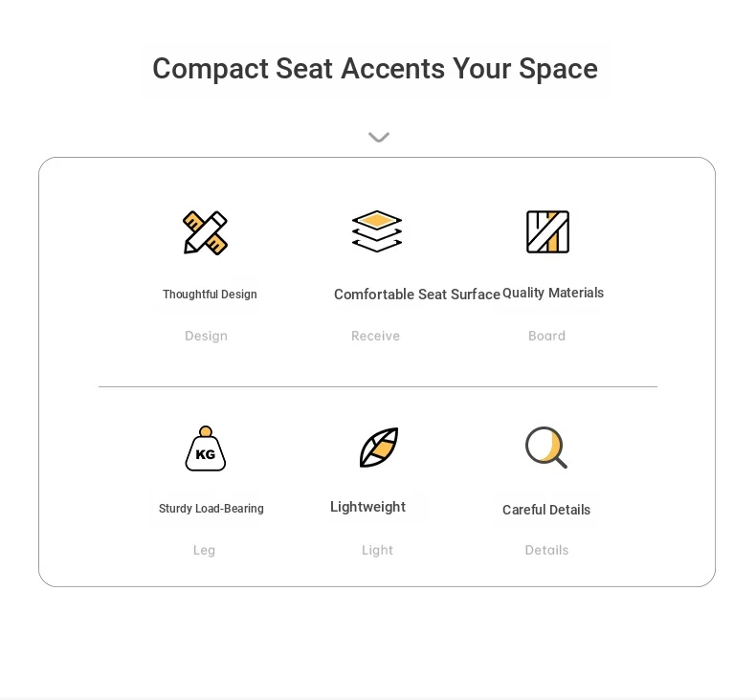
Task: Select the Careful Details label
Action: click(546, 510)
